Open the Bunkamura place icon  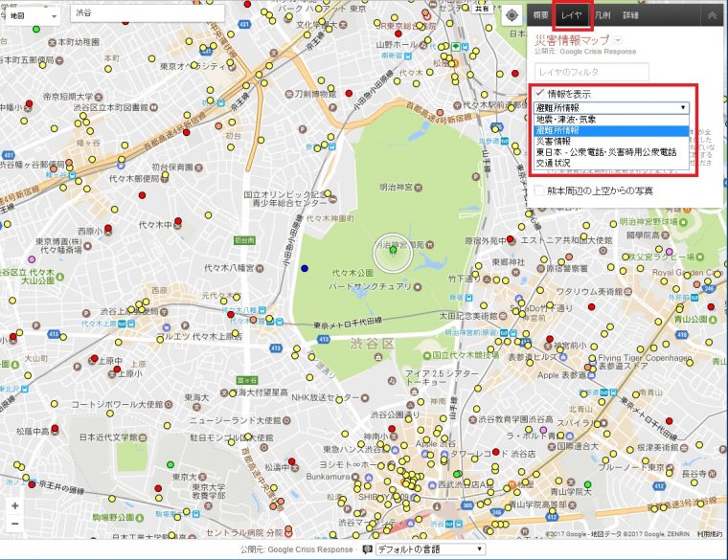pyautogui.click(x=355, y=477)
